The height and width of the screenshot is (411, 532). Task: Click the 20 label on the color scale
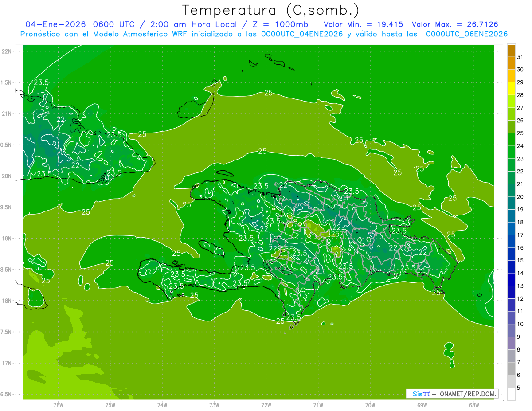click(x=520, y=197)
